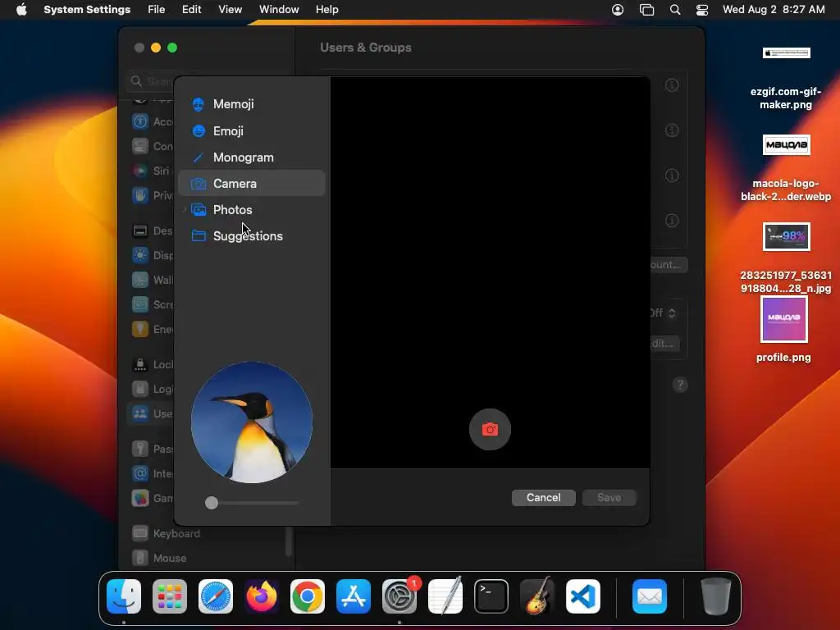This screenshot has width=840, height=630.
Task: Open Terminal from the Dock
Action: tap(491, 596)
